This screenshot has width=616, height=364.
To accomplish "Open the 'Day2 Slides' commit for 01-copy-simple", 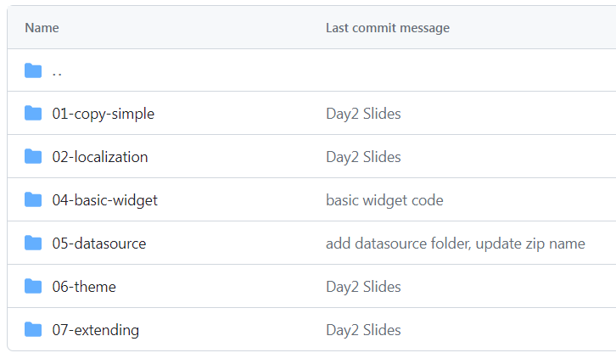I will pyautogui.click(x=363, y=114).
